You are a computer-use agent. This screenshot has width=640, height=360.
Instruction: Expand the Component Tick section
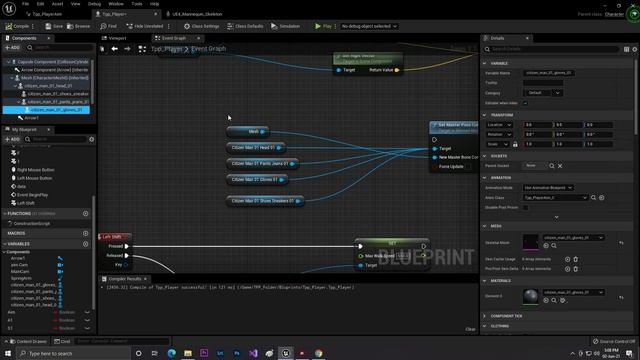click(484, 316)
